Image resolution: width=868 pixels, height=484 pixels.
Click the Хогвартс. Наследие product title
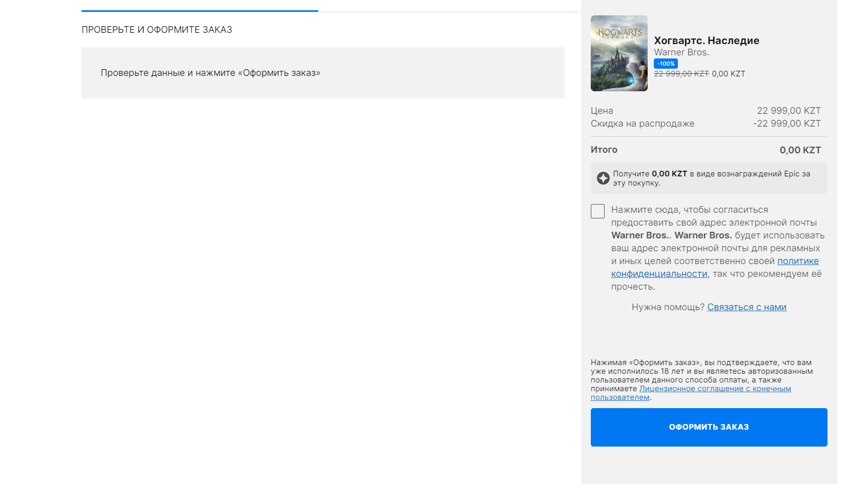[706, 41]
